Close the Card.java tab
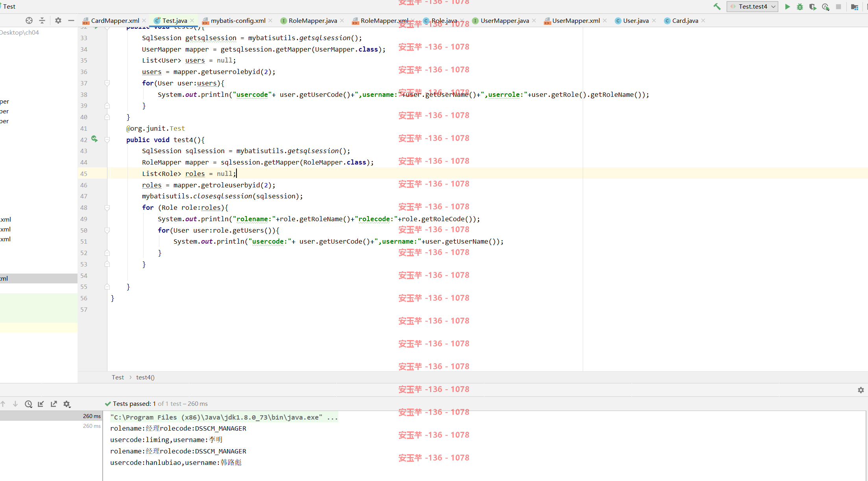Image resolution: width=868 pixels, height=481 pixels. point(703,20)
